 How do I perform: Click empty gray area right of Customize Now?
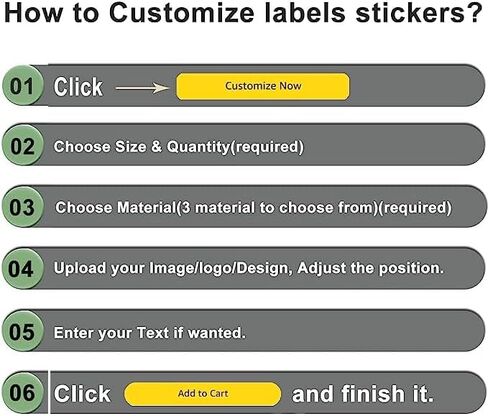[x=413, y=86]
